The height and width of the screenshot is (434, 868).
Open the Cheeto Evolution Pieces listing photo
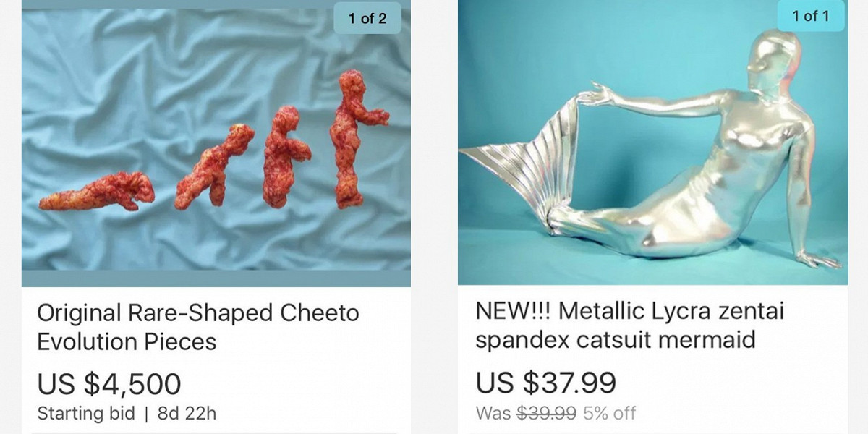(216, 143)
